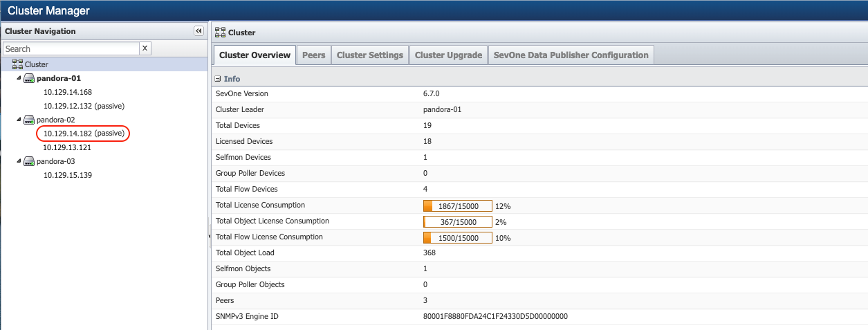Switch to the Cluster Settings tab
The width and height of the screenshot is (868, 330).
pos(370,55)
